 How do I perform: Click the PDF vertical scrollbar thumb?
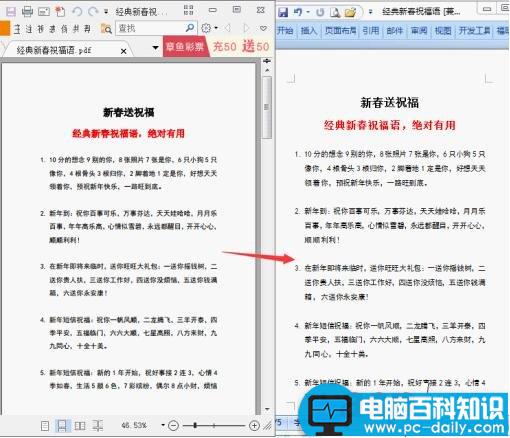267,107
